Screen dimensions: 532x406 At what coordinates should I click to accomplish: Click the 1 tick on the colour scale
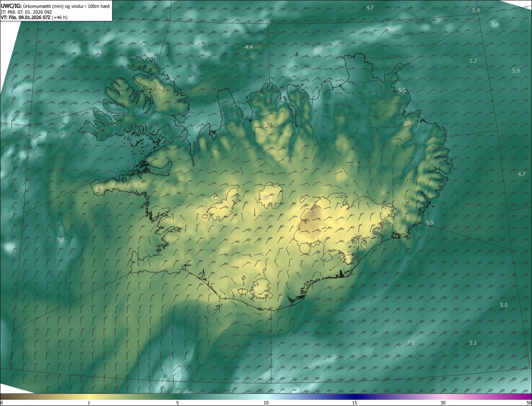[x=89, y=403]
